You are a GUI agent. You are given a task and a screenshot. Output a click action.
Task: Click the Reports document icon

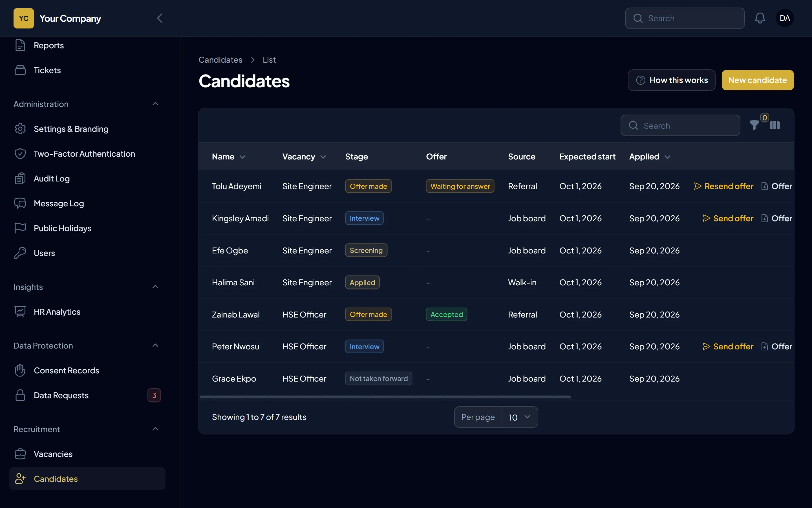click(20, 45)
